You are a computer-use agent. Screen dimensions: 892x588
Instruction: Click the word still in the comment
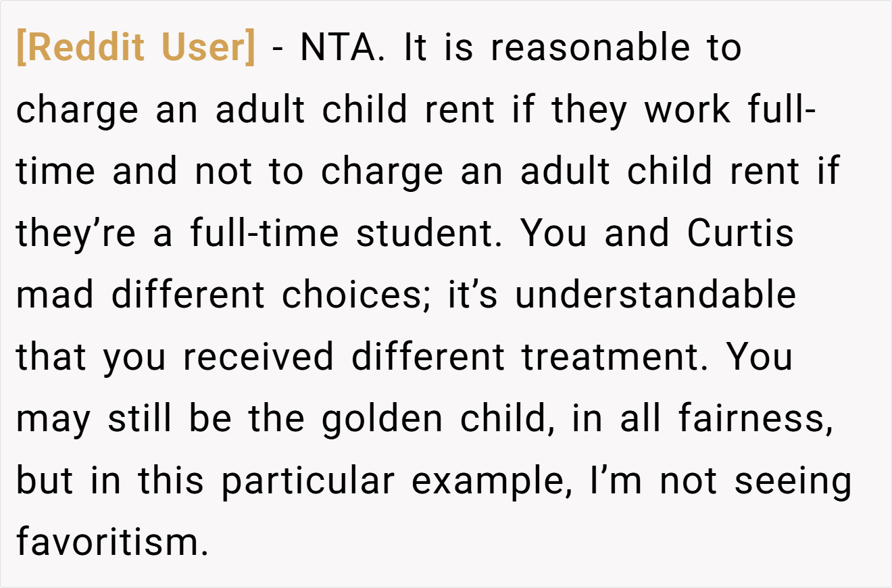[x=140, y=419]
